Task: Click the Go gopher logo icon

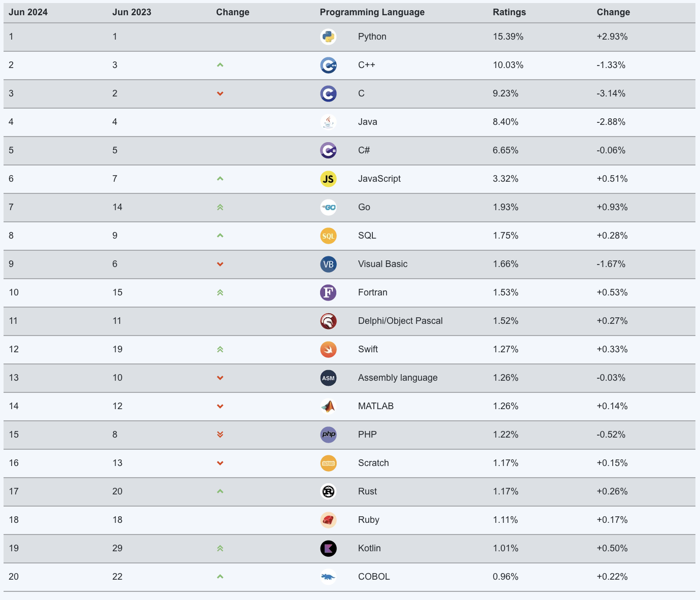Action: point(328,207)
